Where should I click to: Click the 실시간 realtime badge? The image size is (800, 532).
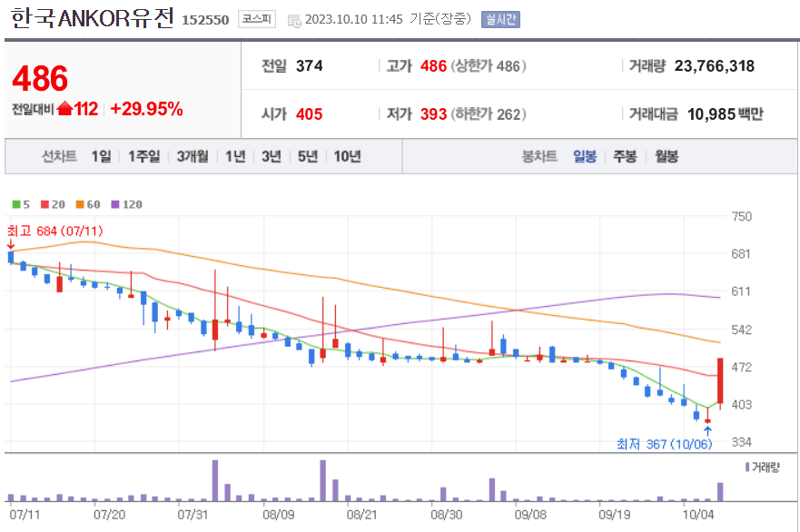click(x=500, y=19)
